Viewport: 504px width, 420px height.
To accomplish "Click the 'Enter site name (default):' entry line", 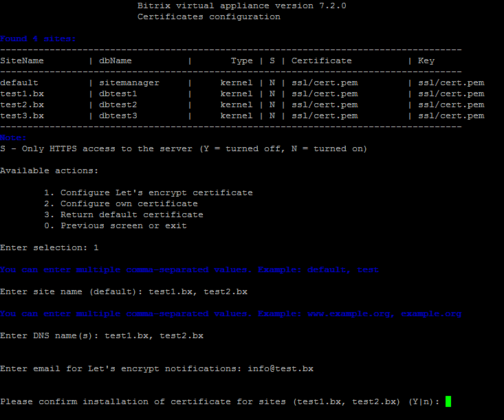I will (124, 291).
